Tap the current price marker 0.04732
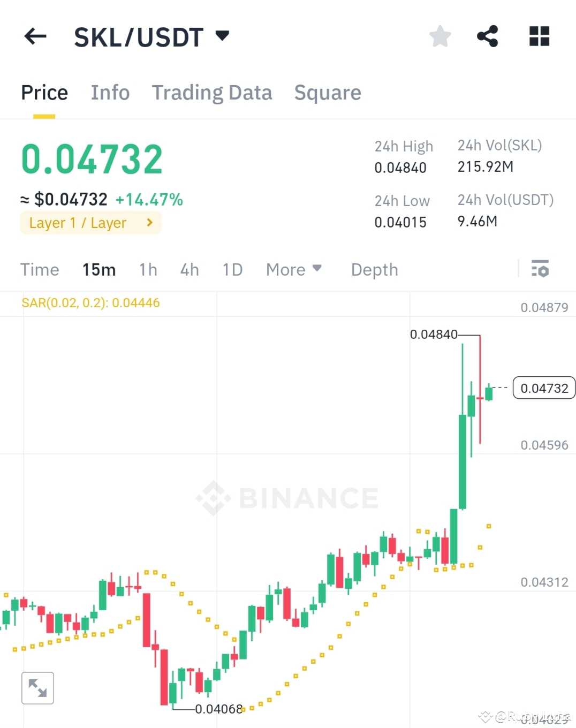The height and width of the screenshot is (728, 576). click(544, 388)
